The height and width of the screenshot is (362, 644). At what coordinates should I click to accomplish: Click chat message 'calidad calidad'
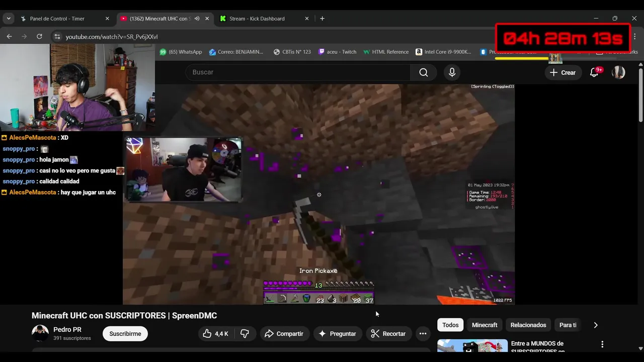coord(59,182)
